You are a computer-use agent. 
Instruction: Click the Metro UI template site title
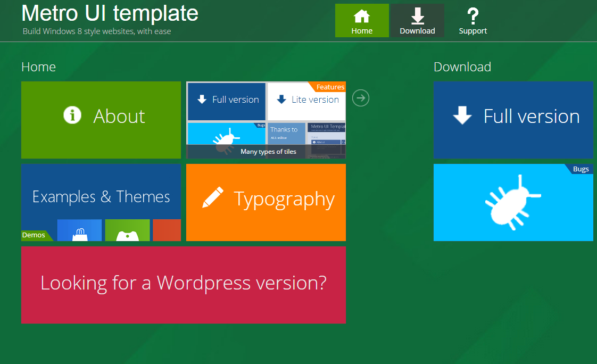(x=109, y=13)
